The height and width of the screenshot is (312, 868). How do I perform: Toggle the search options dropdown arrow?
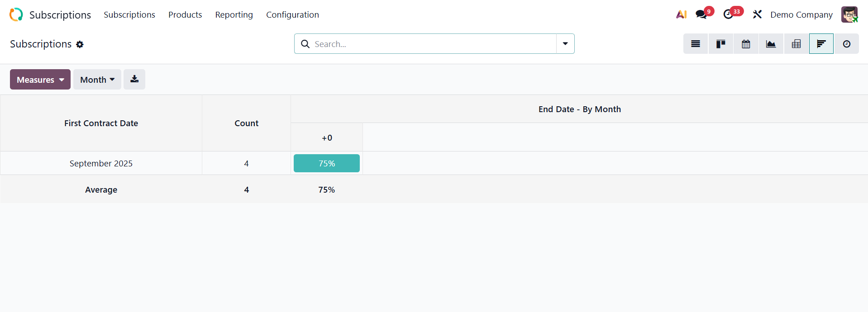coord(565,44)
